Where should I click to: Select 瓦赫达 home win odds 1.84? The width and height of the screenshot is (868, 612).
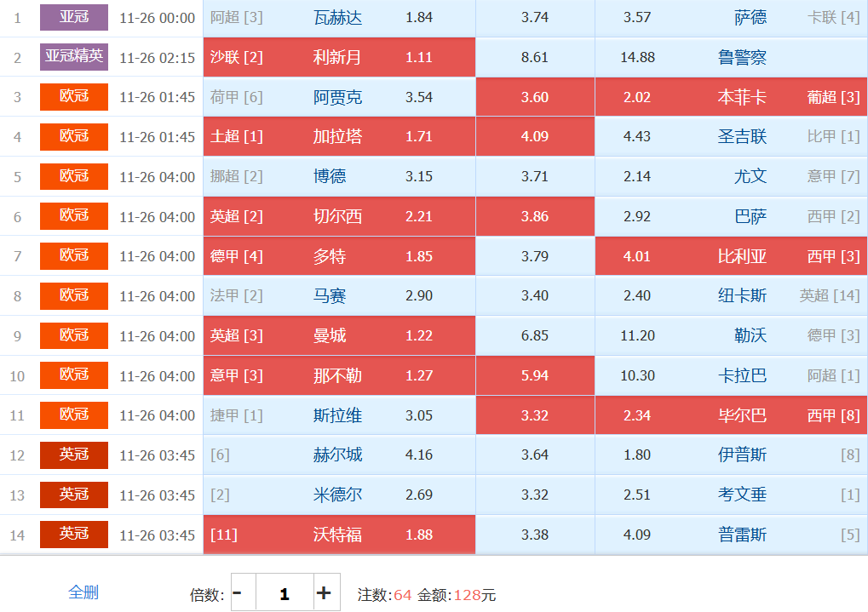(x=339, y=17)
